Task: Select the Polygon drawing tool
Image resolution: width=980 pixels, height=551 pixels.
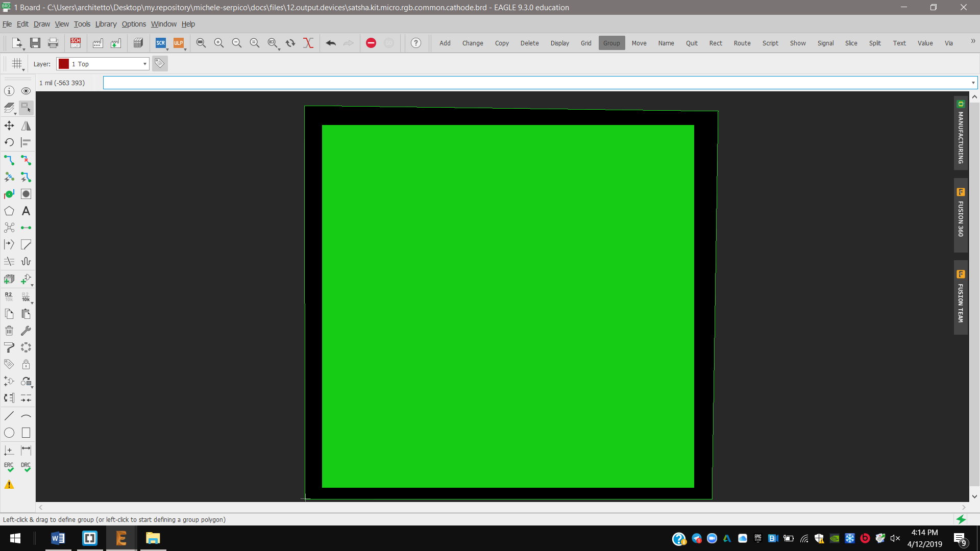Action: click(9, 211)
